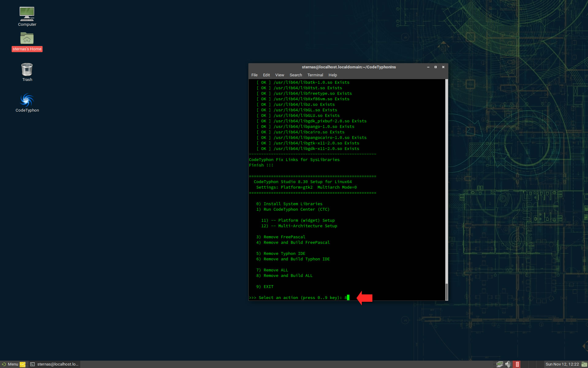Image resolution: width=588 pixels, height=368 pixels.
Task: Click the libpangocairo-1.0.so Exists line
Action: click(x=311, y=138)
